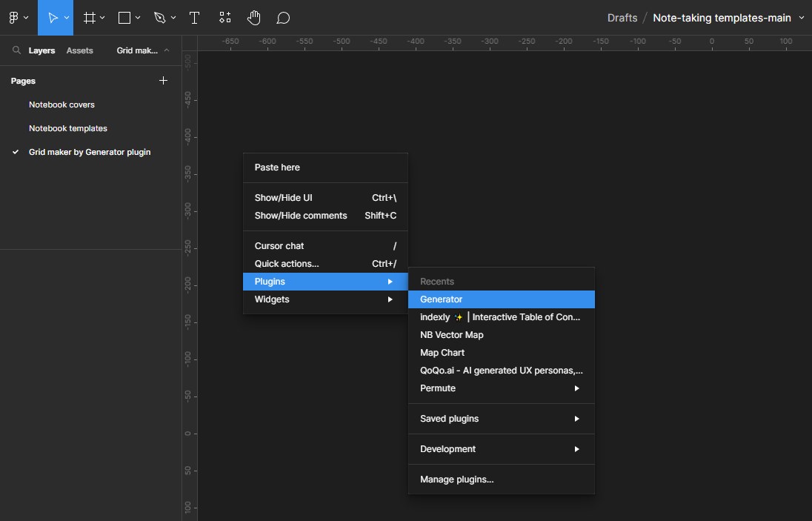
Task: Select the Pen tool
Action: [x=160, y=18]
